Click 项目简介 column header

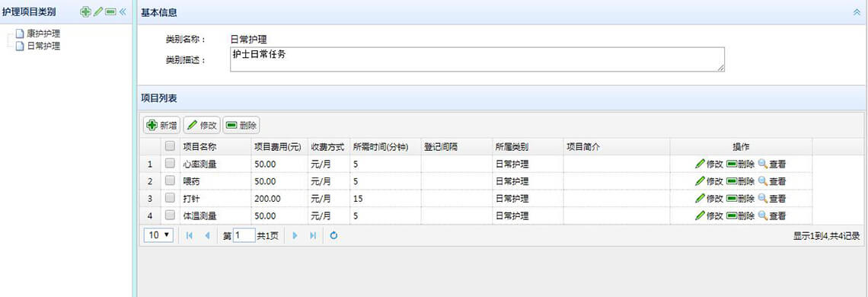click(617, 147)
